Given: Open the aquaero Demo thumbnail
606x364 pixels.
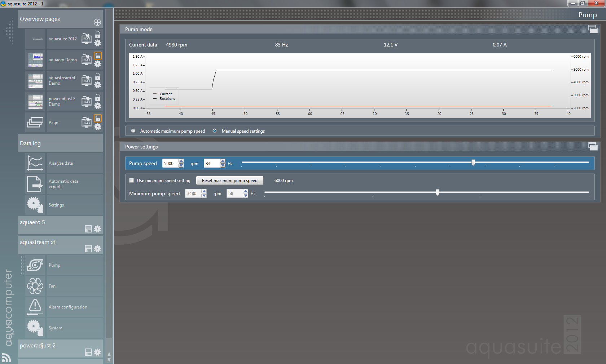Looking at the screenshot, I should point(35,60).
